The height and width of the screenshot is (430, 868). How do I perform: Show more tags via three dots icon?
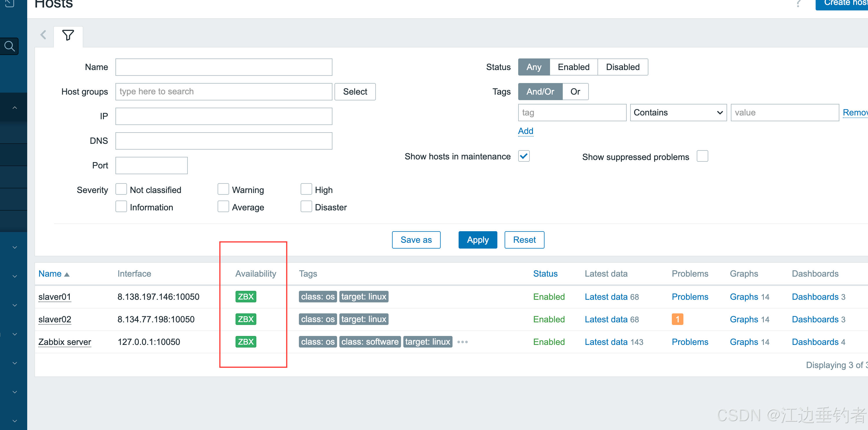(462, 342)
